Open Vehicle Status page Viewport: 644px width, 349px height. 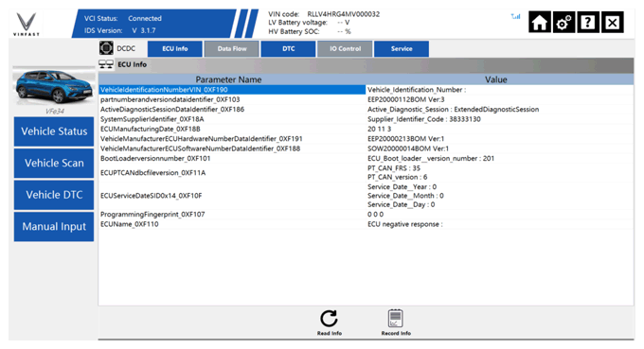[54, 131]
